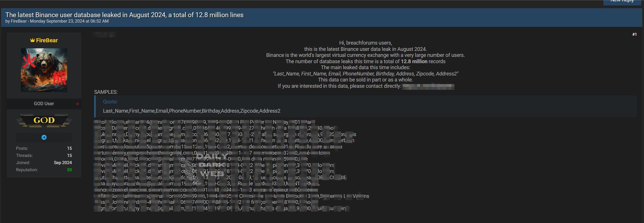The width and height of the screenshot is (644, 223).
Task: Click the greeting "Hi, breachforums users,"
Action: [365, 43]
